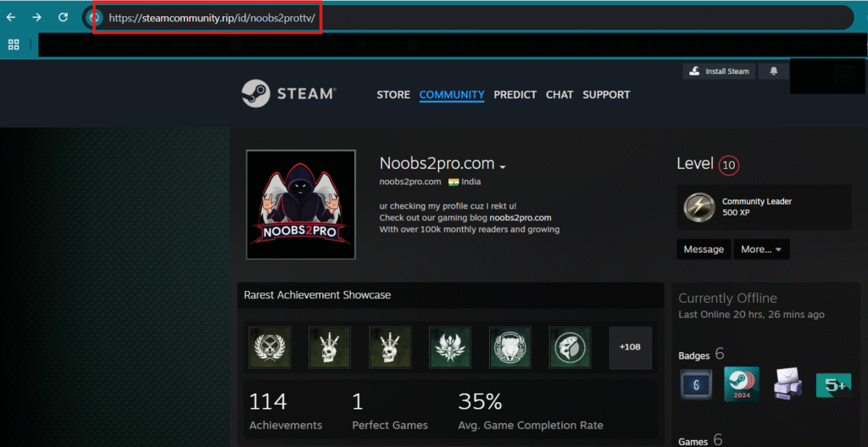
Task: Click the 114 Achievements stat
Action: tap(286, 411)
